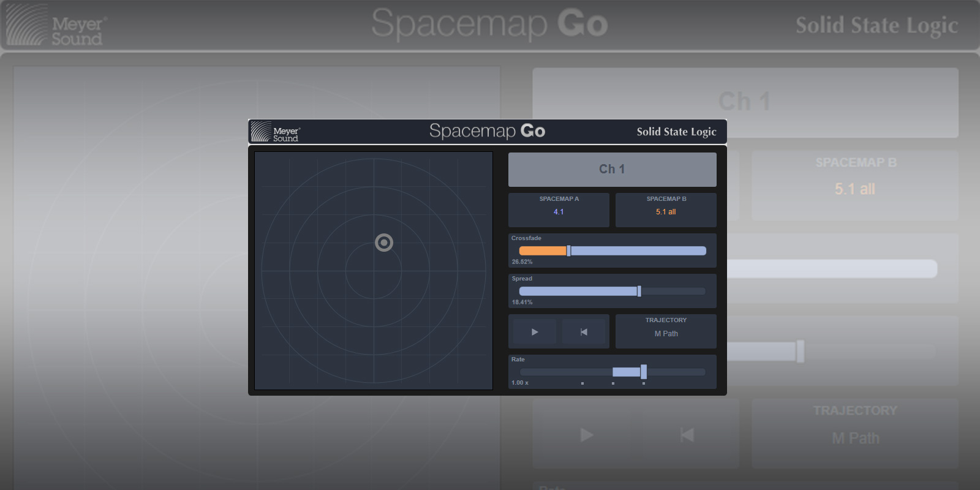
Task: Click the background Spacemap B 5.1 all panel
Action: (x=855, y=185)
